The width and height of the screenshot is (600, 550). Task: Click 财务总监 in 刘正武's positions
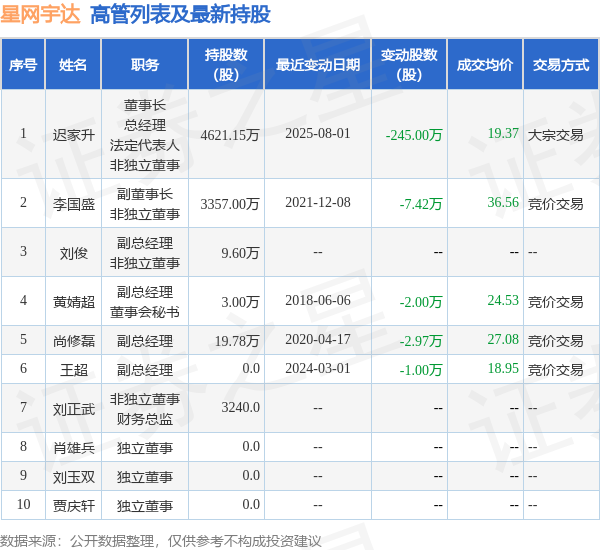coord(145,419)
